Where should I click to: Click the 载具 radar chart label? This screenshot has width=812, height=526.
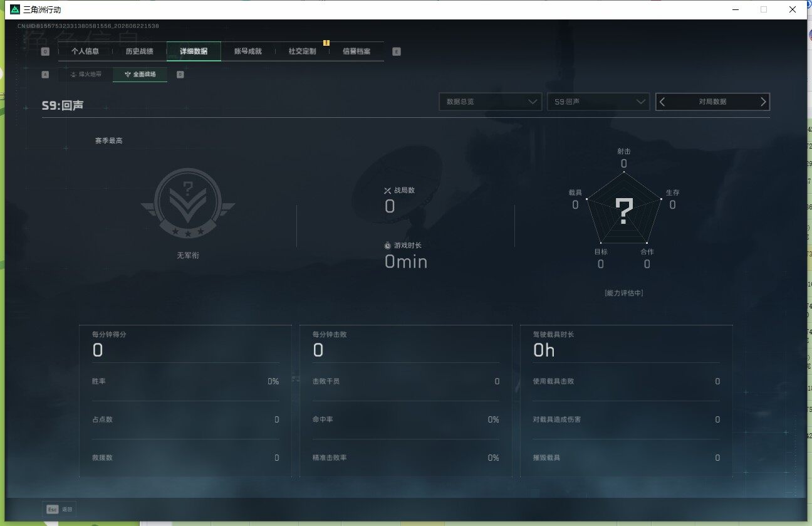tap(575, 192)
